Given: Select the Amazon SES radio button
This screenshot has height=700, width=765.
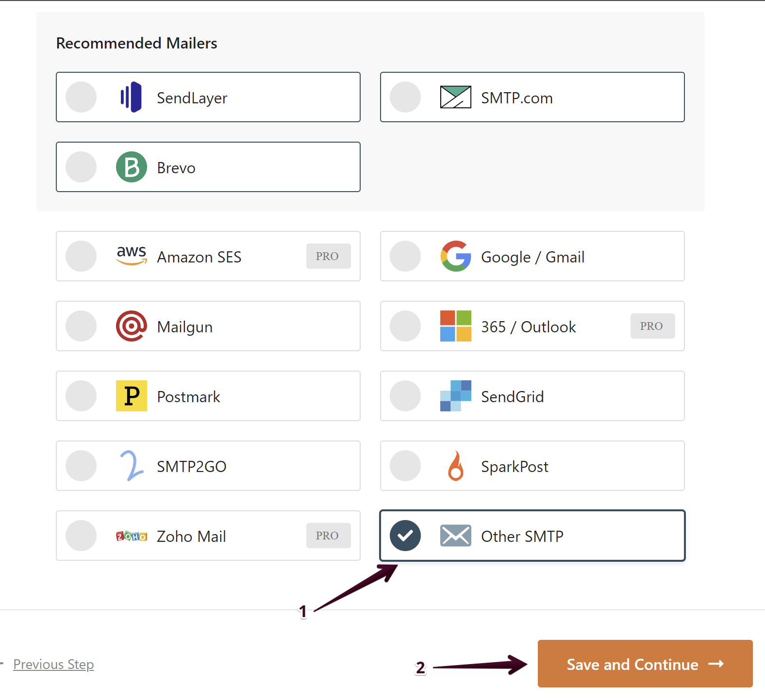Looking at the screenshot, I should (x=81, y=256).
